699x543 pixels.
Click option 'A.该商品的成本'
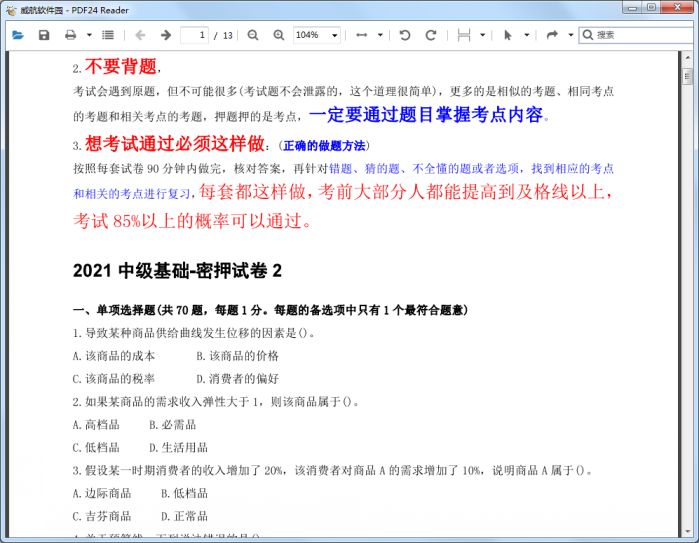coord(114,356)
